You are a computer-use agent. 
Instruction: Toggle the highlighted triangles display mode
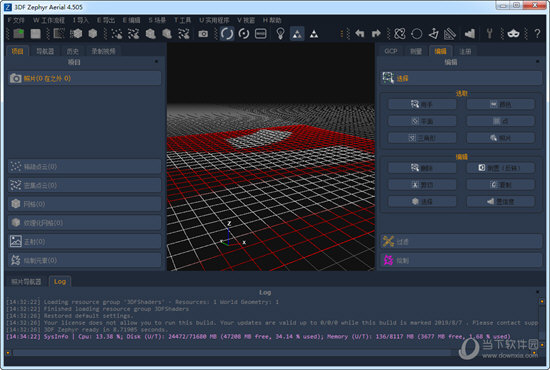tap(297, 34)
